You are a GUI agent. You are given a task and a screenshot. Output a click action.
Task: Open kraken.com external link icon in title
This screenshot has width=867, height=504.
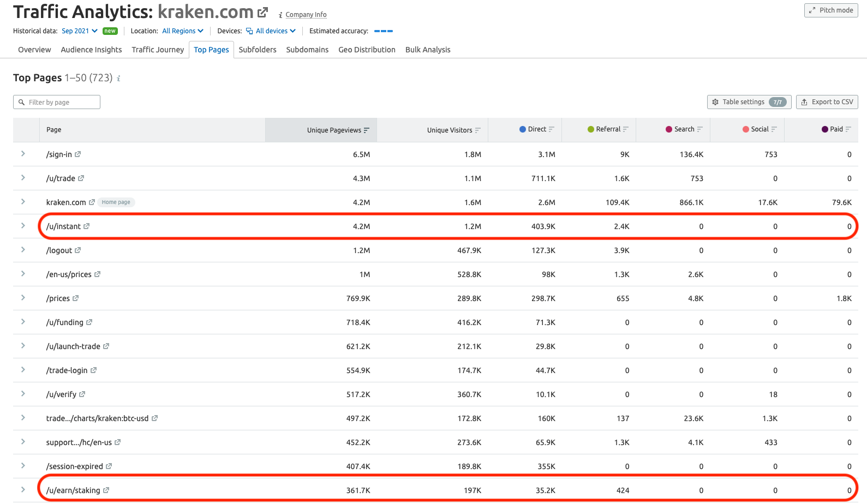click(263, 12)
